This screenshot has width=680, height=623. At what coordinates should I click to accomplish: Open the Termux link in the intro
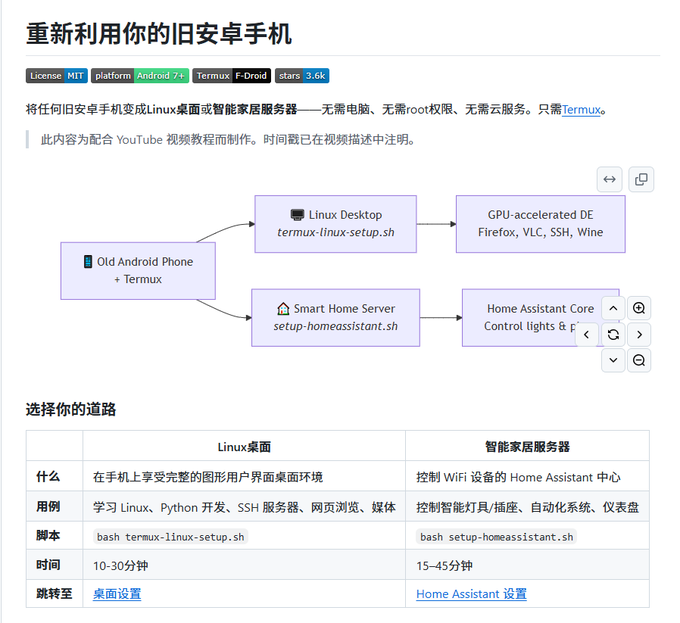[x=581, y=109]
